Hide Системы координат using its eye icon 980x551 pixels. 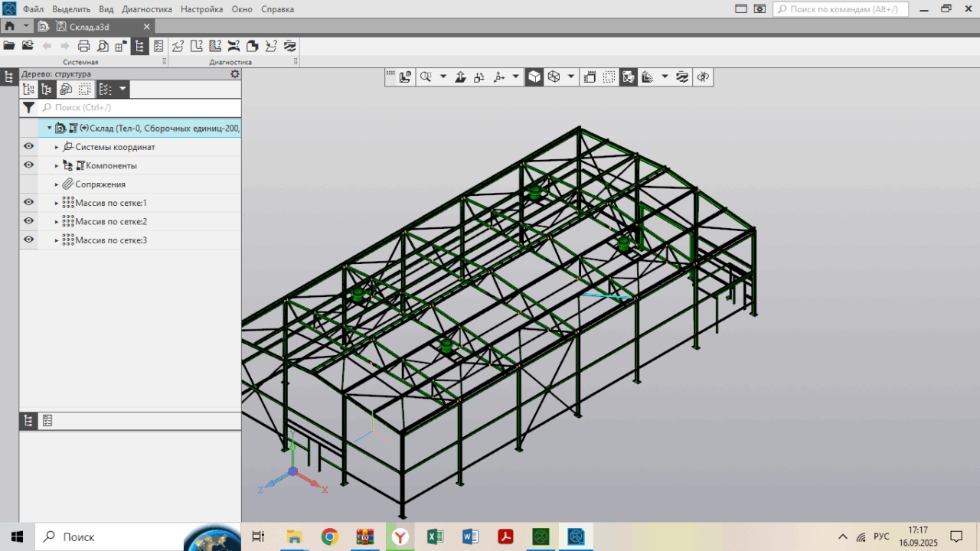28,146
